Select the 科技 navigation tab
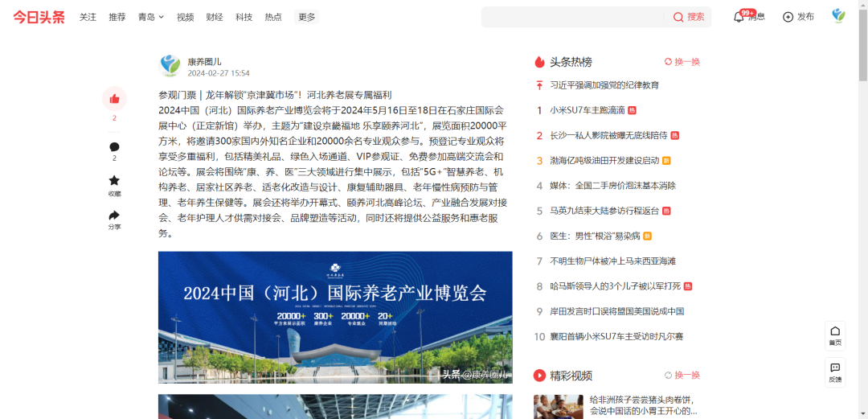 pyautogui.click(x=244, y=17)
